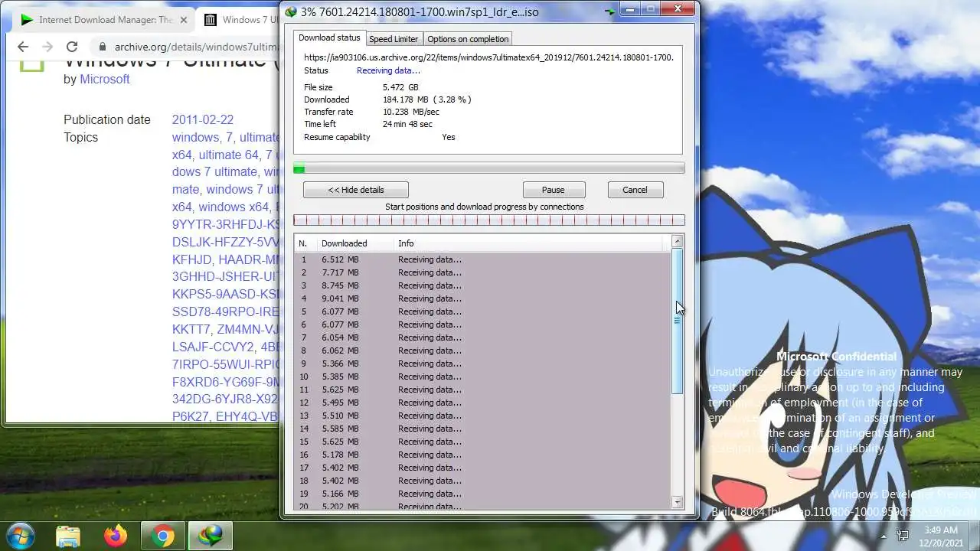The width and height of the screenshot is (980, 551).
Task: Click the archive.org favicon on Chrome tab
Action: tap(210, 20)
